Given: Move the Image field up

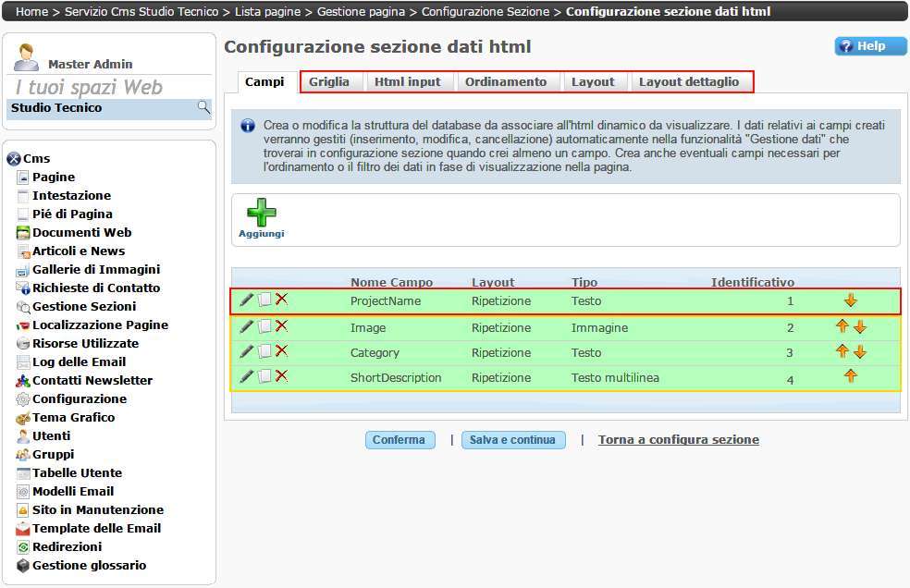Looking at the screenshot, I should 842,326.
